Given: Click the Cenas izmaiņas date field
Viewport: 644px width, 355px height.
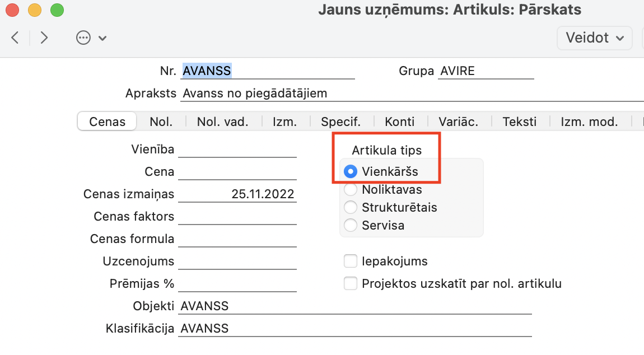Looking at the screenshot, I should [x=237, y=194].
